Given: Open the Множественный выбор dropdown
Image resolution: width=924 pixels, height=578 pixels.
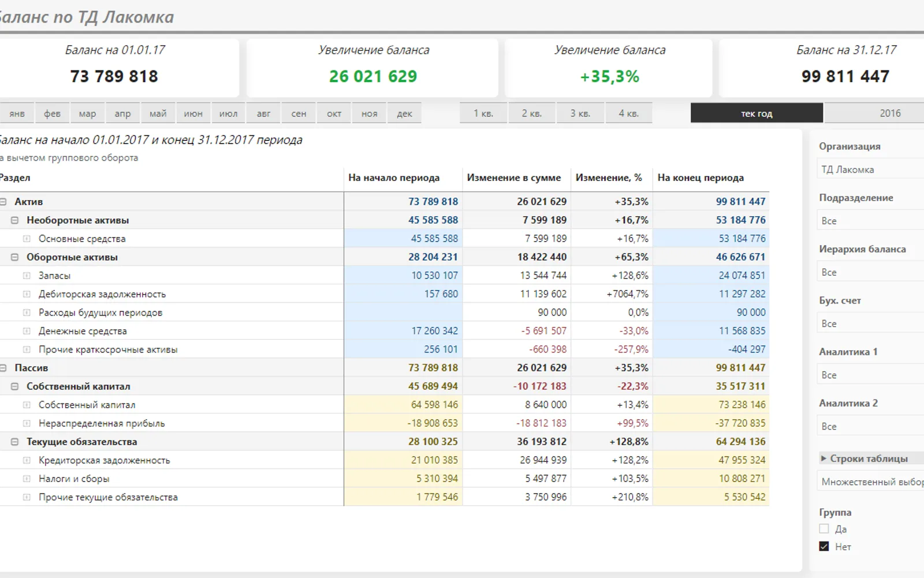Looking at the screenshot, I should 870,482.
